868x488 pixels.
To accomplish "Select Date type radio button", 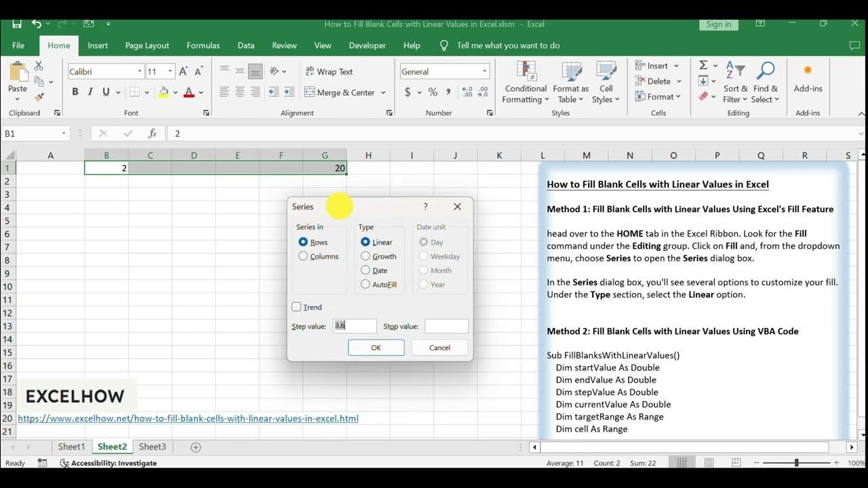I will coord(366,270).
